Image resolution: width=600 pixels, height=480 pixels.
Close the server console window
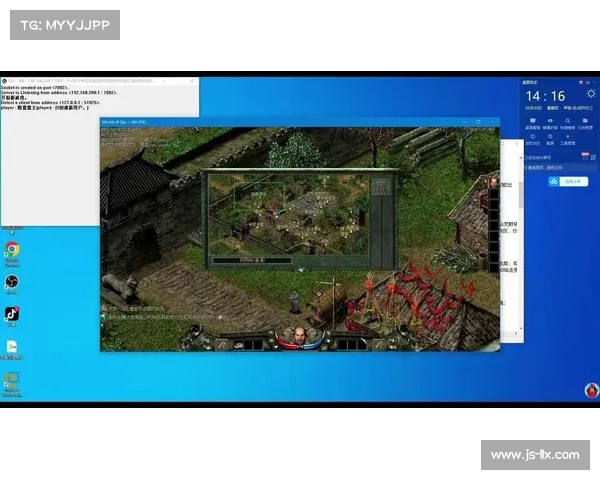(192, 81)
